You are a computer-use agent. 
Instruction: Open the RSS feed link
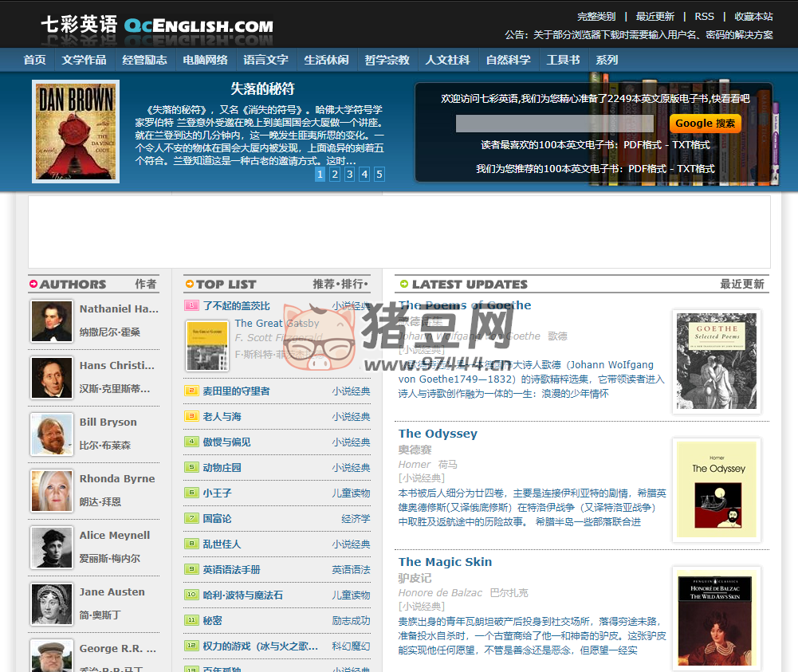pos(705,17)
